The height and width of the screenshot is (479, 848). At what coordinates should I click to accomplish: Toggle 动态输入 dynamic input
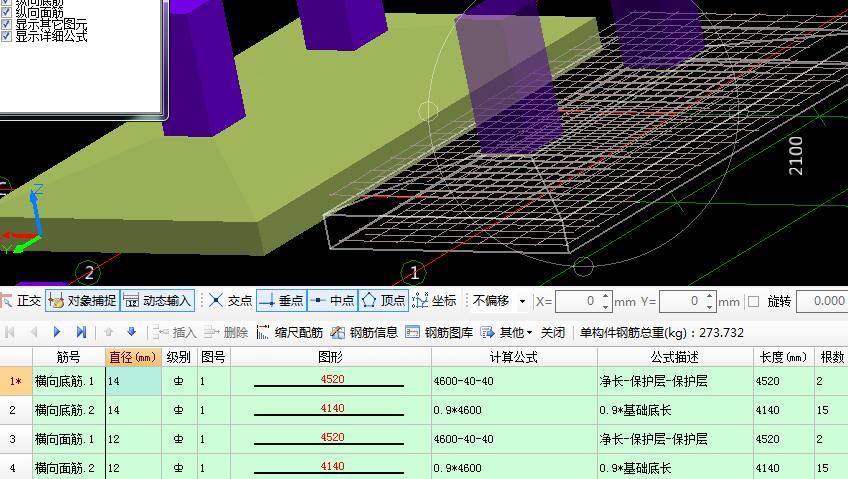click(157, 301)
